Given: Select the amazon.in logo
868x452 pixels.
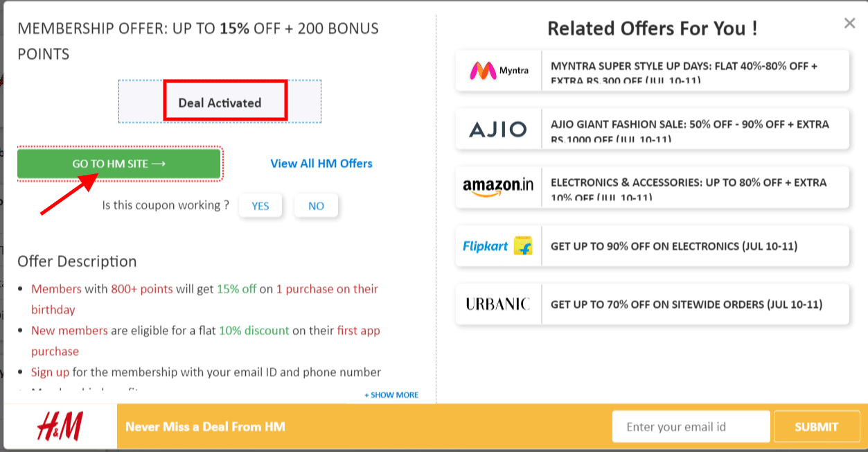Looking at the screenshot, I should [x=497, y=187].
